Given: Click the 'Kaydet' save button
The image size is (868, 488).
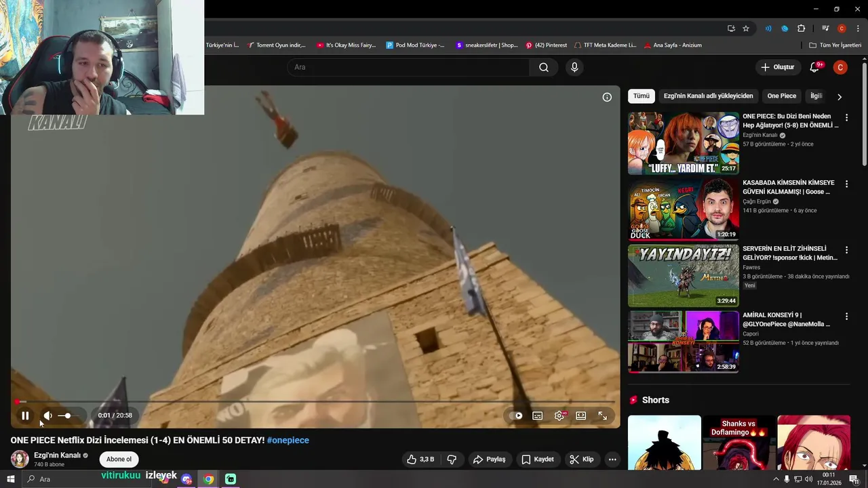Looking at the screenshot, I should pos(537,460).
